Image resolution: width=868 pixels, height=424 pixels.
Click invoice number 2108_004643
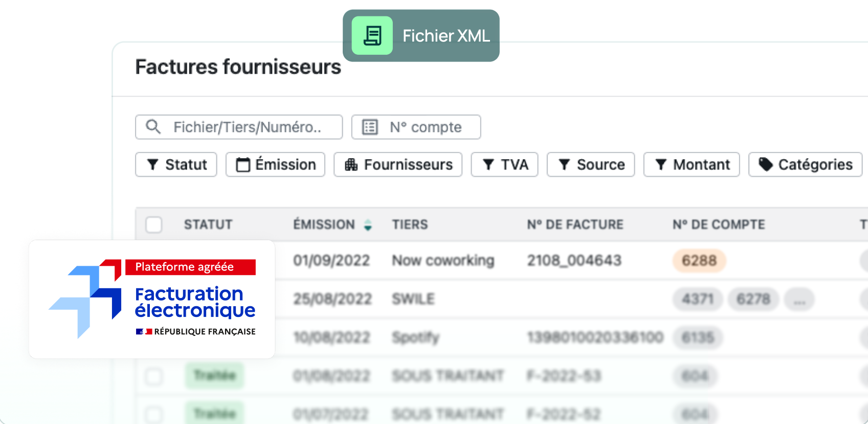click(x=574, y=261)
